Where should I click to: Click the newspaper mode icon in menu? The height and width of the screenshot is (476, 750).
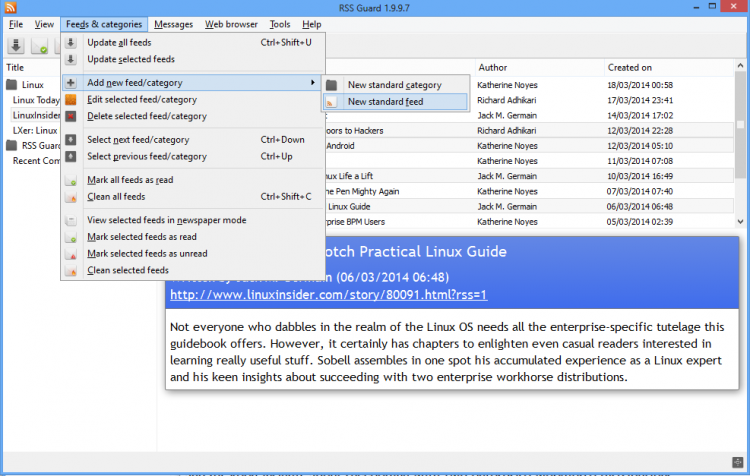click(x=71, y=221)
